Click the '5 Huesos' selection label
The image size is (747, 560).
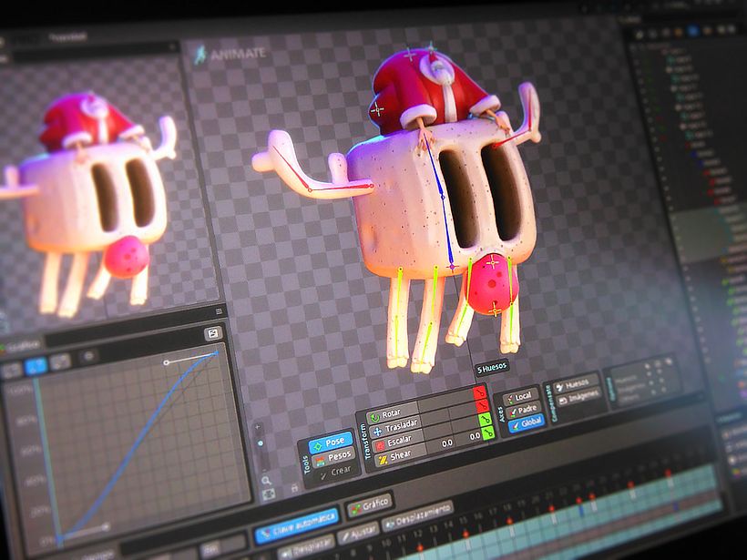click(492, 367)
